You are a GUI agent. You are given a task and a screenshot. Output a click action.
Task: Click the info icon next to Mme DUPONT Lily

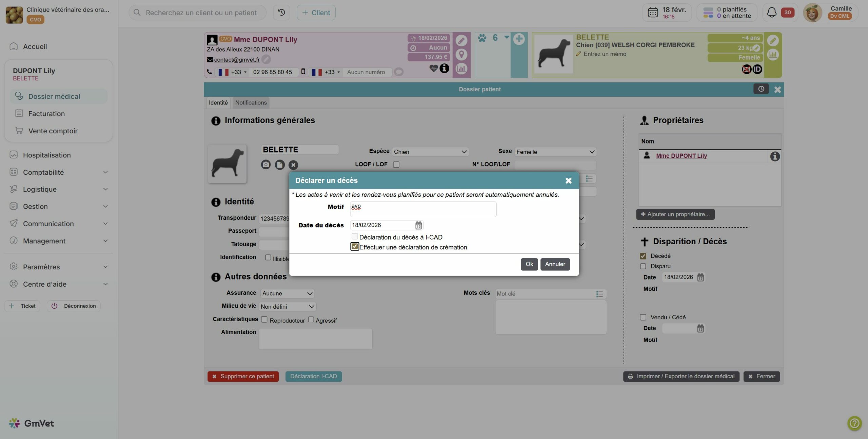pos(775,156)
